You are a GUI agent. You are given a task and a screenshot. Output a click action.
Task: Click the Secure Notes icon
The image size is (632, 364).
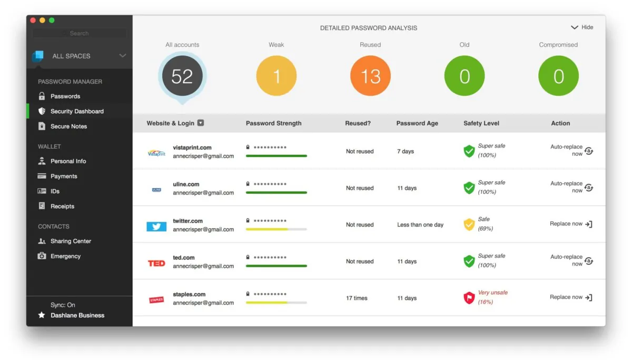(42, 126)
